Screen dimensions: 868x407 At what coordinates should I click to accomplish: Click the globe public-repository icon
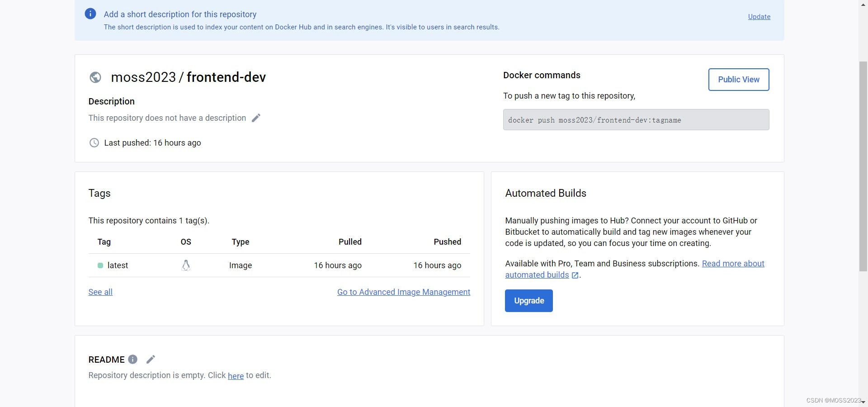[95, 77]
